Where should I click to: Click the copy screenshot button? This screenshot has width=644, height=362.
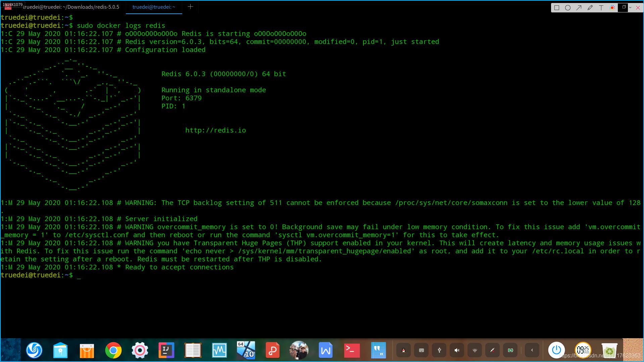(x=624, y=7)
